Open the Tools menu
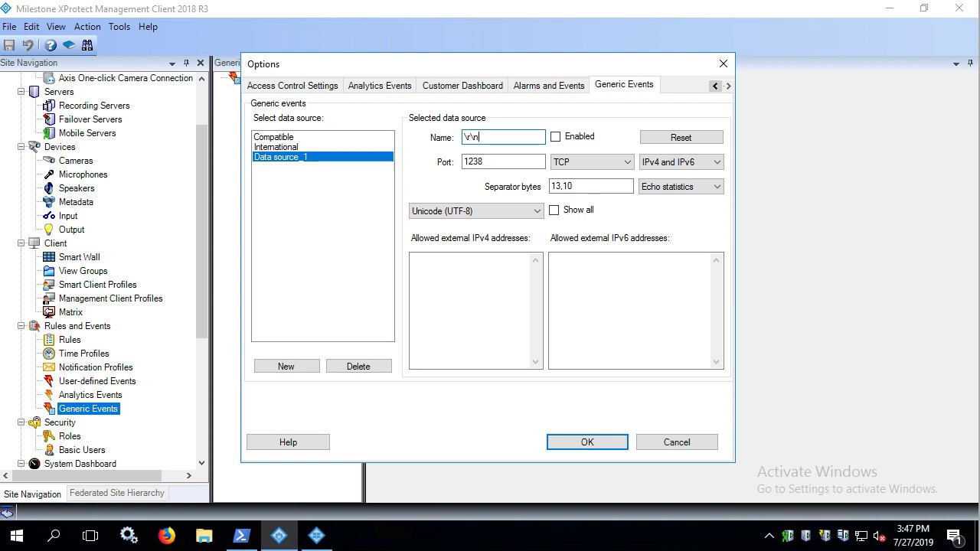 click(x=119, y=27)
